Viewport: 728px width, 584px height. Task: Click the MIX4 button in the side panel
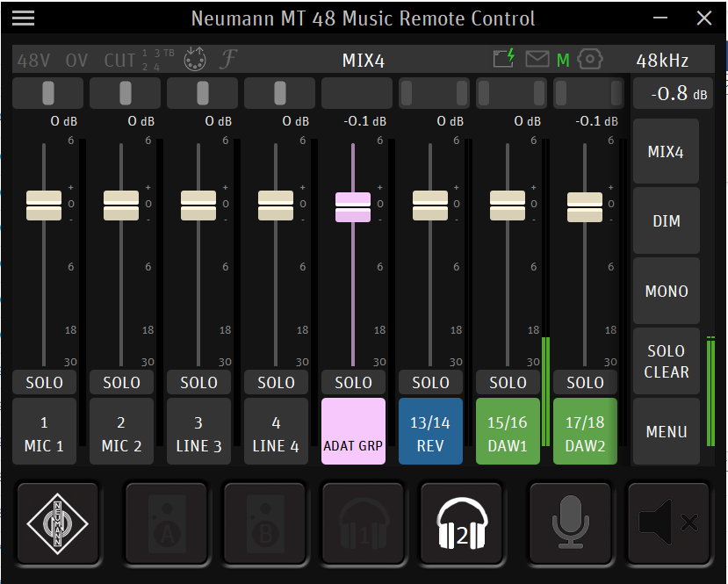[666, 151]
